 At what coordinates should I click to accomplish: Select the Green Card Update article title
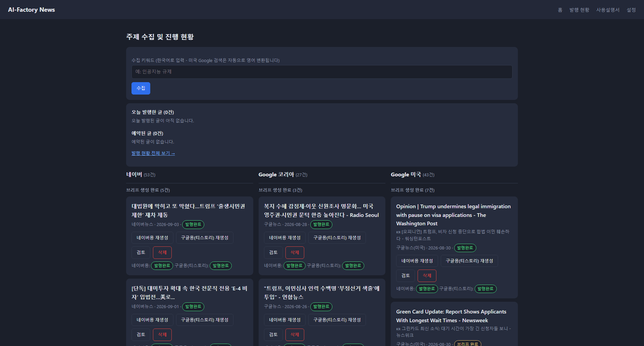451,316
